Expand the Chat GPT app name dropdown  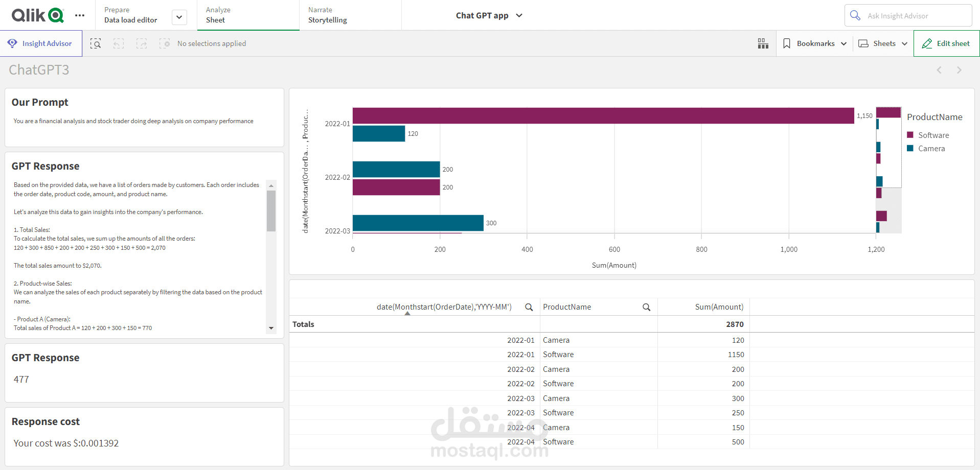tap(519, 15)
